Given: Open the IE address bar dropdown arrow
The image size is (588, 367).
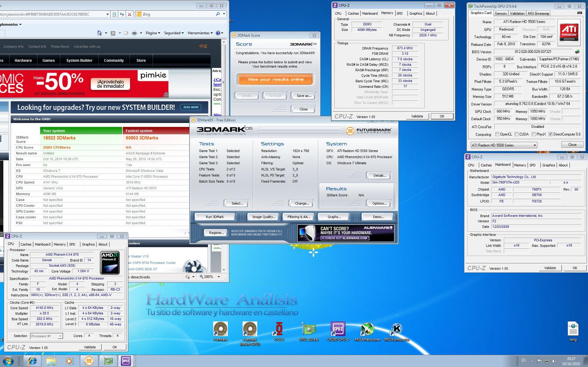Looking at the screenshot, I should (x=107, y=14).
